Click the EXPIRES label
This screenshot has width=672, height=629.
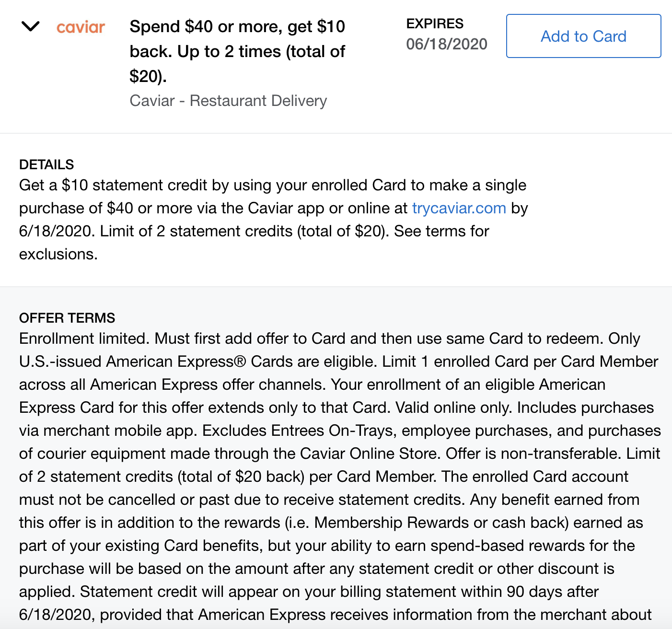tap(435, 23)
